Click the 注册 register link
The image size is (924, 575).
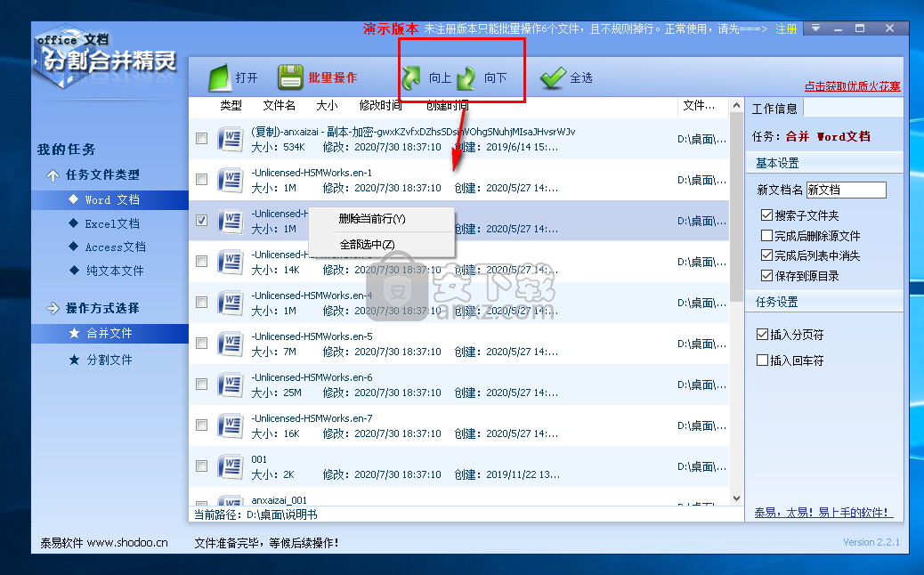(786, 28)
